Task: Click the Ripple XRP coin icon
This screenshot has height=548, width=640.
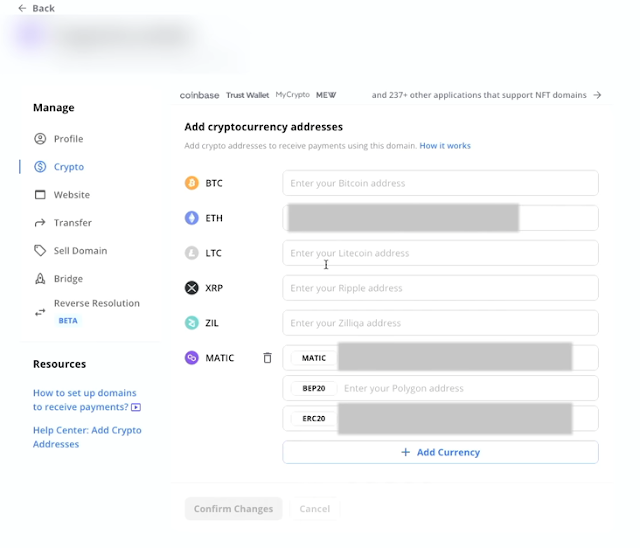Action: pyautogui.click(x=192, y=288)
